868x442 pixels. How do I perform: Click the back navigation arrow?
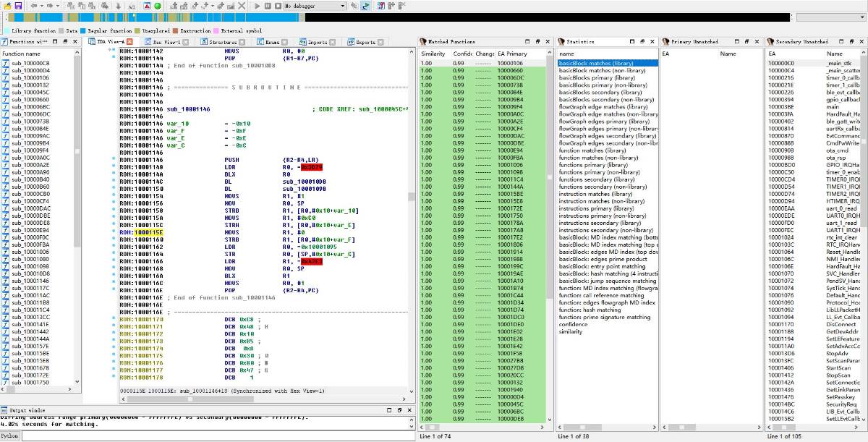tap(33, 6)
